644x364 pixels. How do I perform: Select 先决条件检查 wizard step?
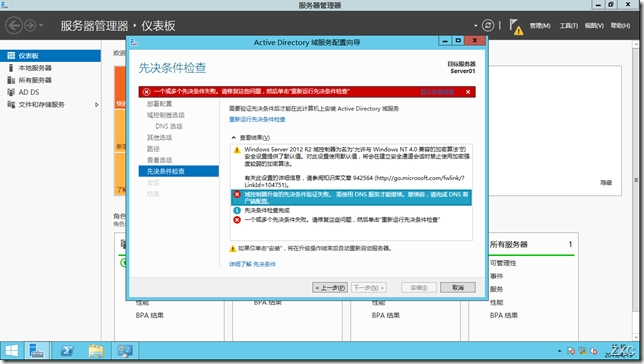click(179, 171)
